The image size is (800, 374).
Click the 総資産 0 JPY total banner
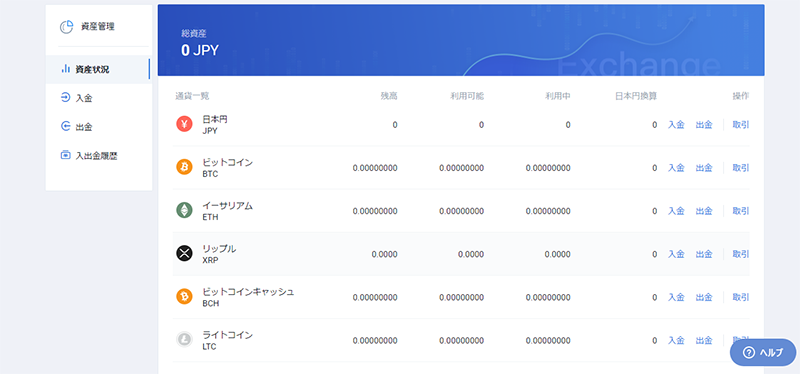461,40
